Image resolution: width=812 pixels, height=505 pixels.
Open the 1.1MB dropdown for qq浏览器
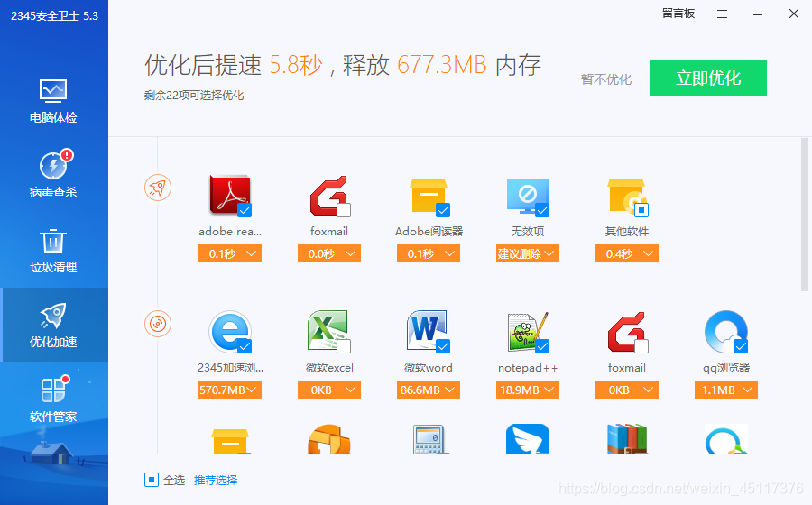coord(726,390)
